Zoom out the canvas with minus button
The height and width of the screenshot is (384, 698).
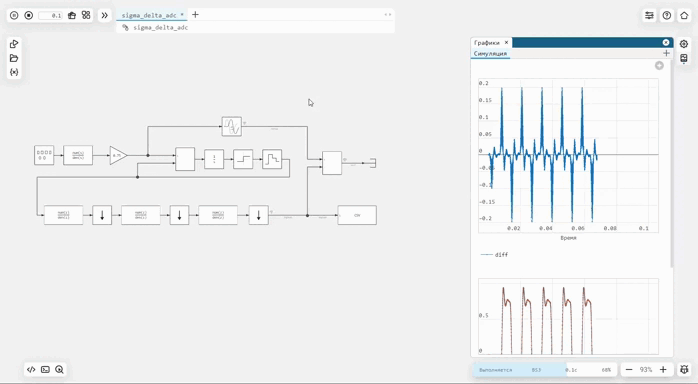tap(629, 370)
